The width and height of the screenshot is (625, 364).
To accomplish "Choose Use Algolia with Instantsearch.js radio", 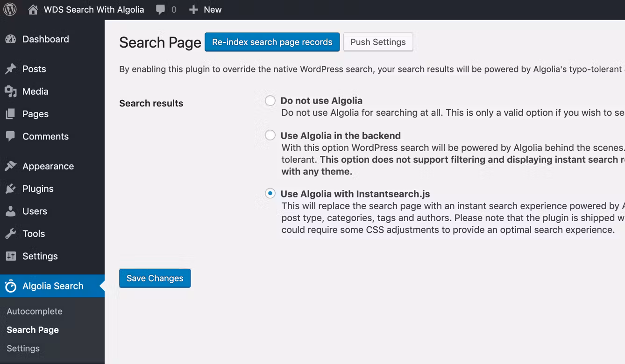I will [270, 194].
